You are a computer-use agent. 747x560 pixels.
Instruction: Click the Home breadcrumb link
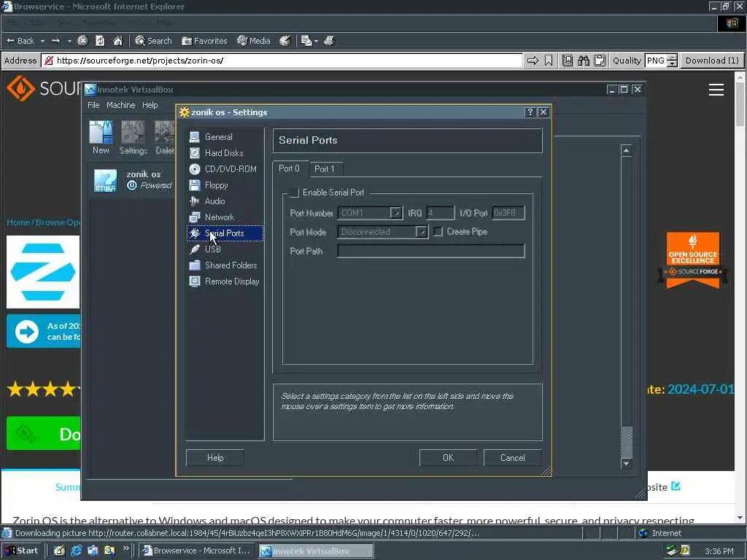[x=18, y=222]
